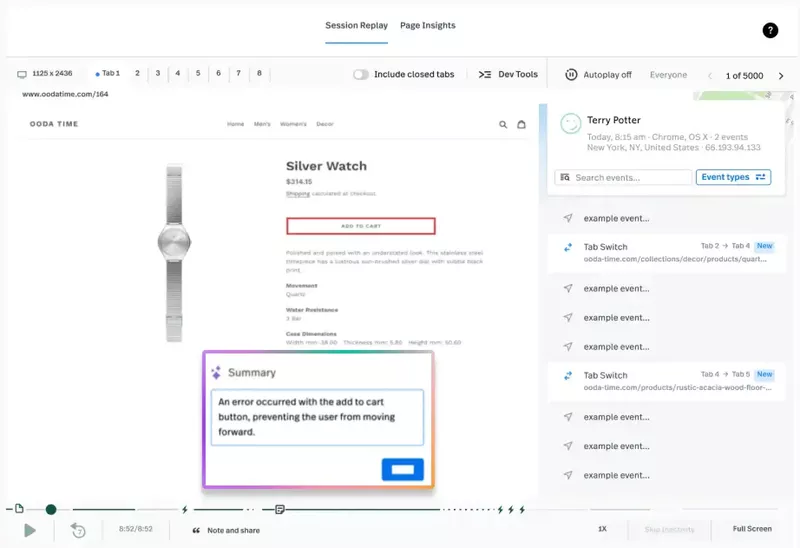800x548 pixels.
Task: Click the Summary sparkle icon
Action: [216, 372]
